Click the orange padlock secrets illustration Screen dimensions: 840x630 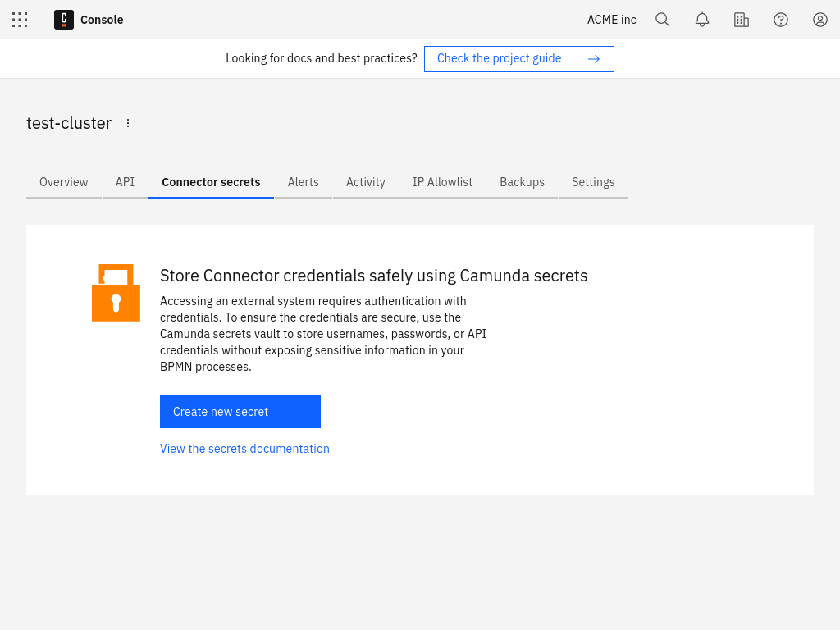[116, 293]
